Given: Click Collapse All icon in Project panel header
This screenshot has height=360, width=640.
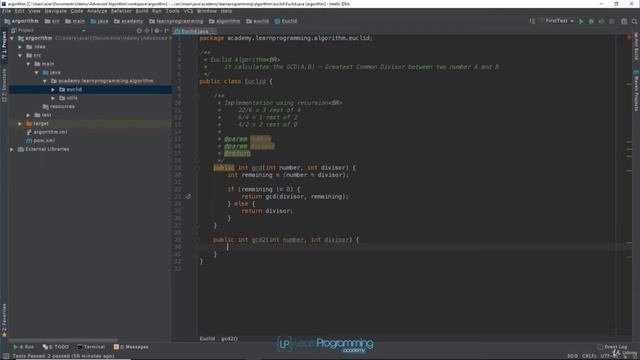Looking at the screenshot, I should 147,31.
